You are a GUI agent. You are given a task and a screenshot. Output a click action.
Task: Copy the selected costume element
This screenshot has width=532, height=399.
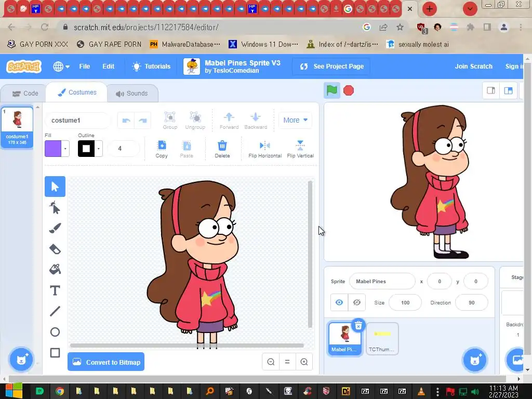tap(162, 149)
